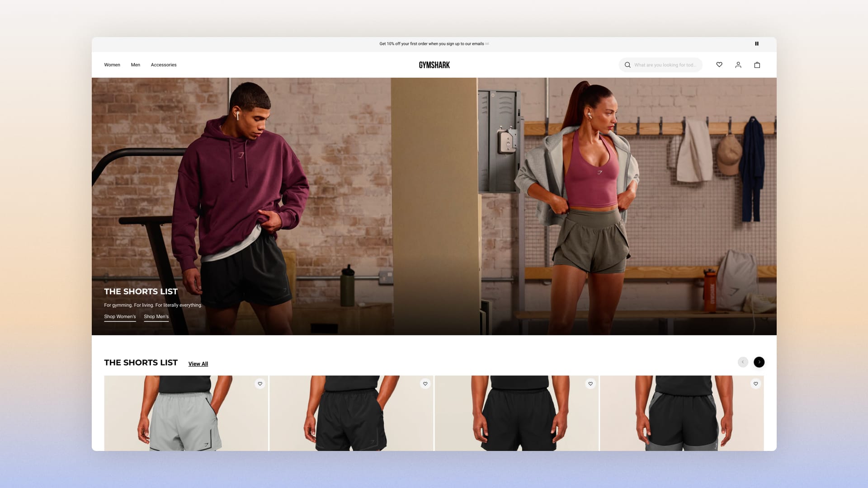
Task: Open the account profile icon
Action: 738,65
